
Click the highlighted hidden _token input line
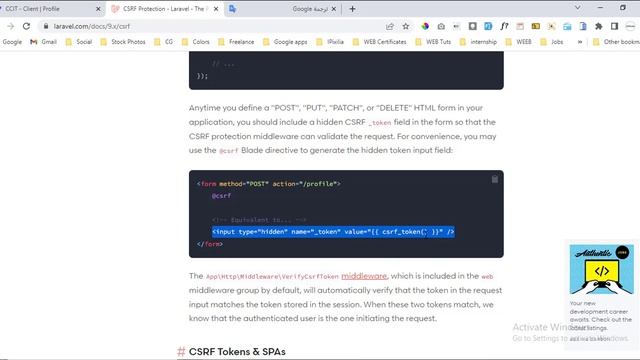[333, 232]
